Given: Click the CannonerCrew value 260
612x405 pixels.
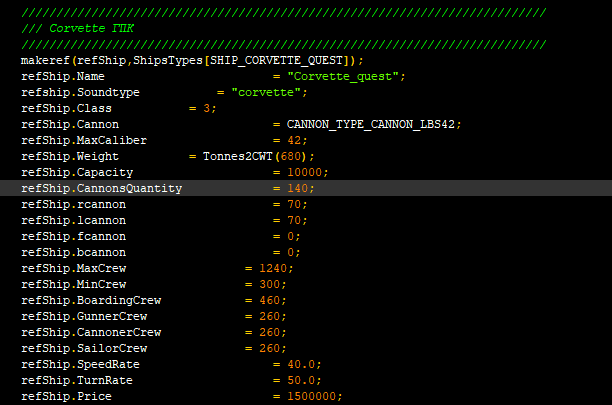Looking at the screenshot, I should (x=270, y=332).
